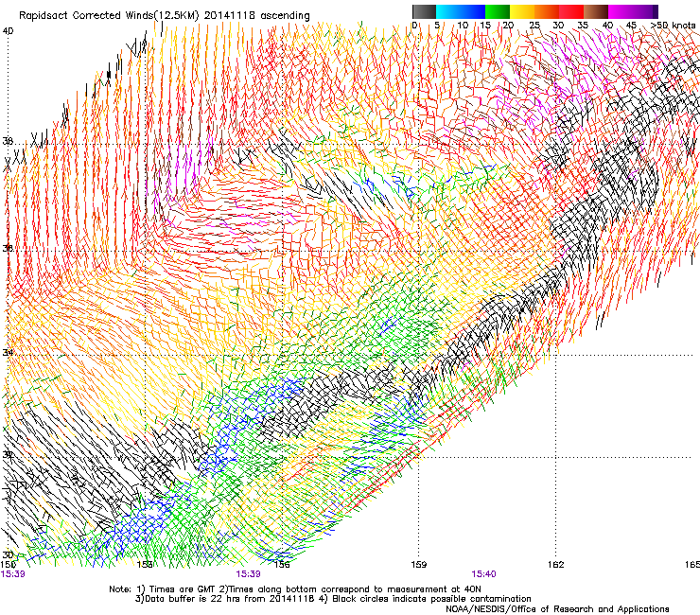The image size is (700, 615).
Task: Click the longitude '162' axis label
Action: click(556, 565)
